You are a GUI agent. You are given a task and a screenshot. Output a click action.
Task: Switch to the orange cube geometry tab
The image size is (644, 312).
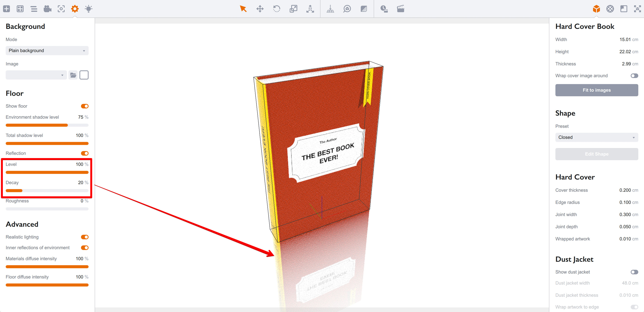point(596,9)
